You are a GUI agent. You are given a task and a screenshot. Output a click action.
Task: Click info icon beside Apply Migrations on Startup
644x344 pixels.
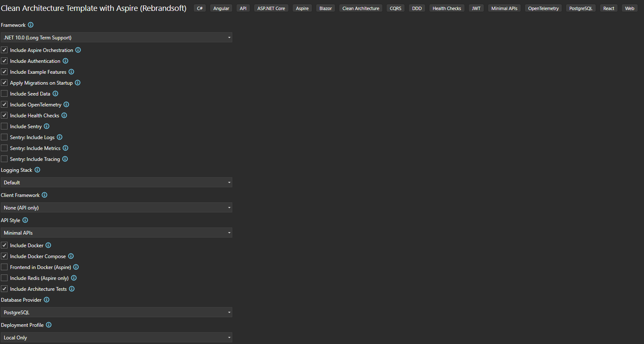78,83
